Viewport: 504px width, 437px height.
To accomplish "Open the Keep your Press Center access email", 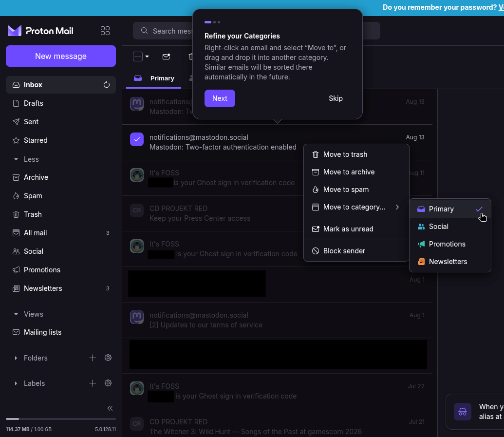I will (278, 213).
